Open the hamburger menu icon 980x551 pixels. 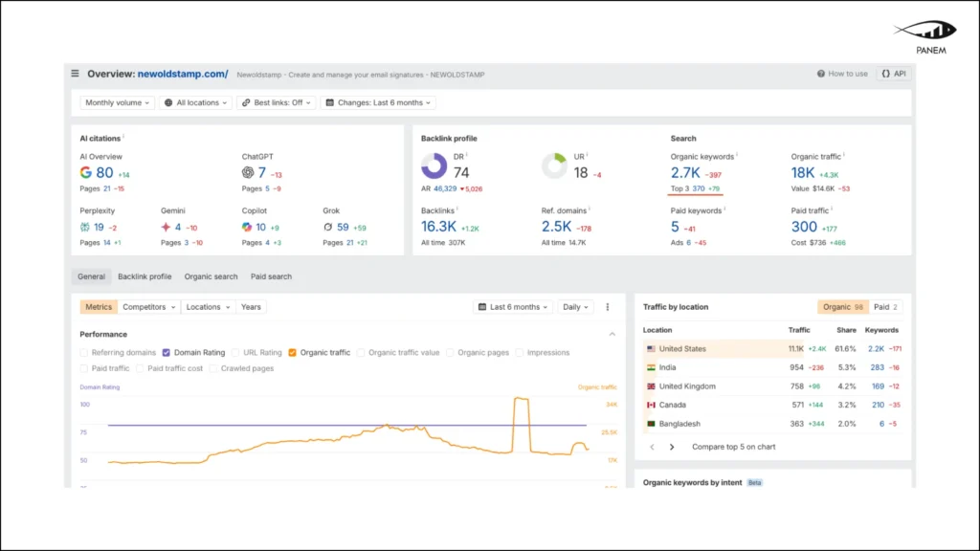[x=75, y=74]
